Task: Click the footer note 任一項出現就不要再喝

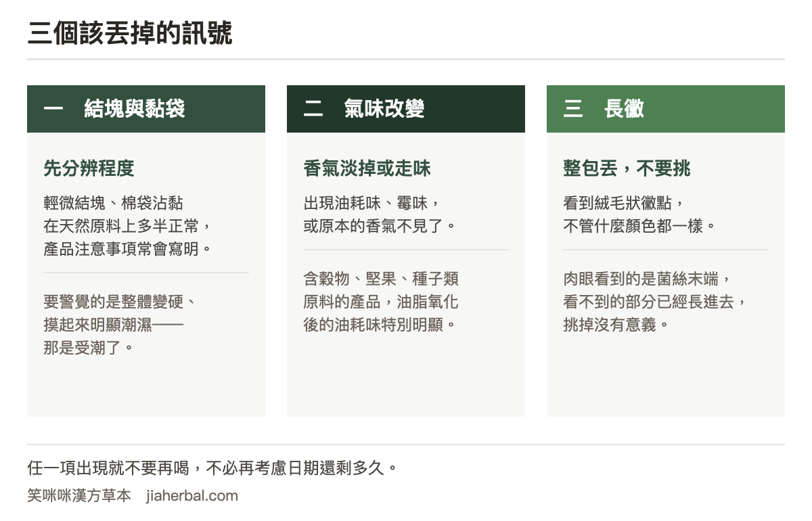Action: (109, 468)
